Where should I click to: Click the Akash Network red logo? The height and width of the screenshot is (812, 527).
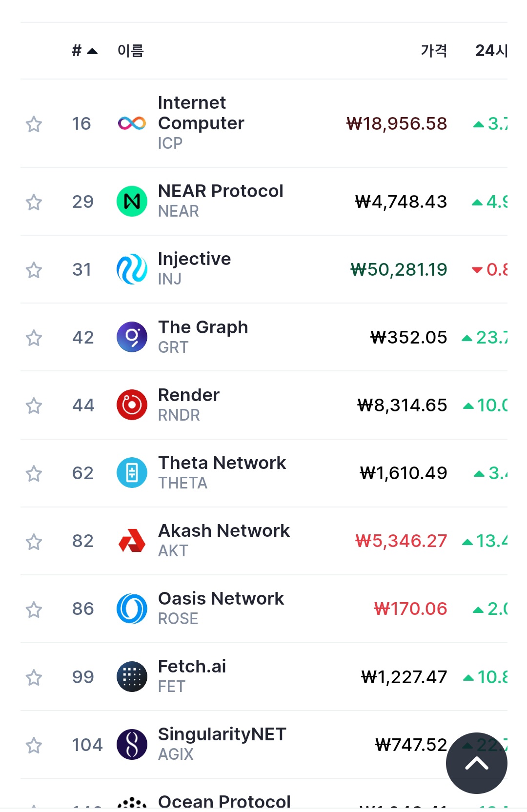(132, 541)
